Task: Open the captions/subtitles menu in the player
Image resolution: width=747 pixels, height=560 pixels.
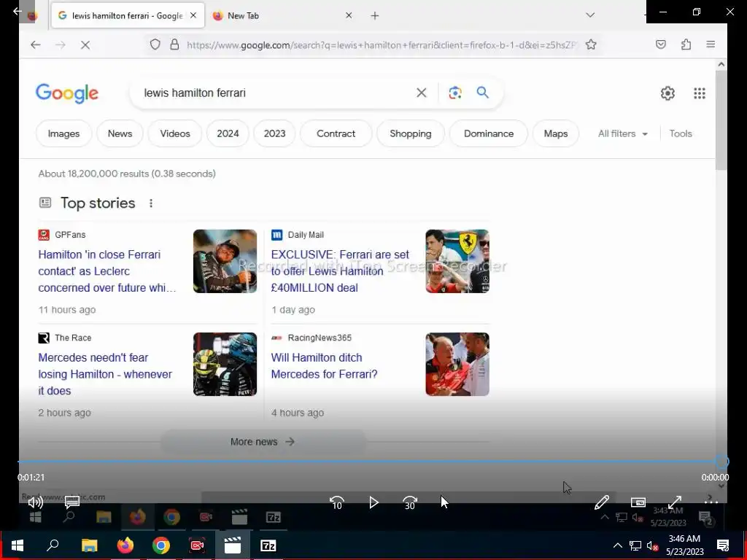Action: [x=72, y=502]
